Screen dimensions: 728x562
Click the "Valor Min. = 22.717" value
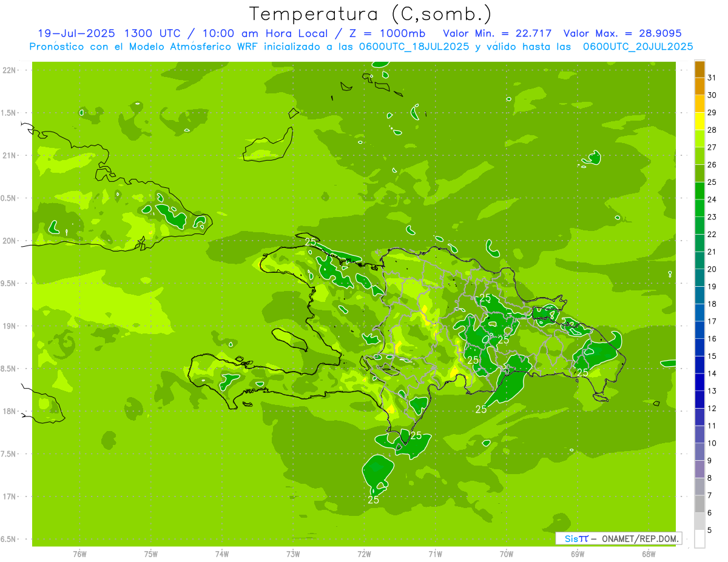497,33
